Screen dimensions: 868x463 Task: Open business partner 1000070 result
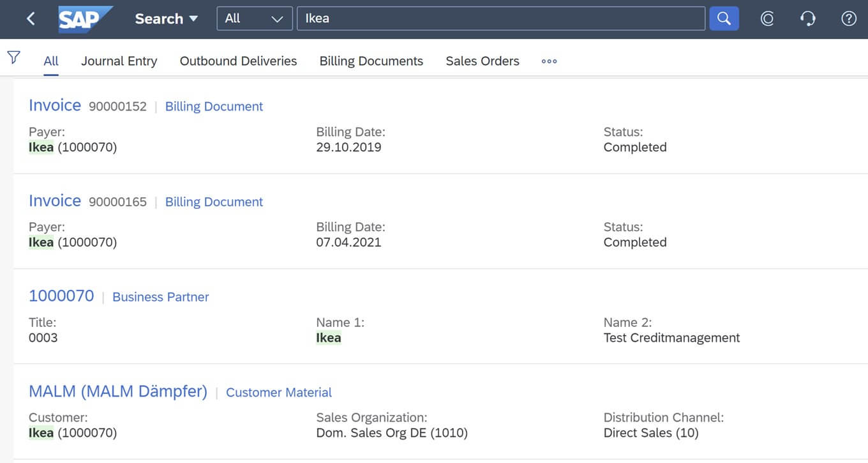tap(61, 296)
